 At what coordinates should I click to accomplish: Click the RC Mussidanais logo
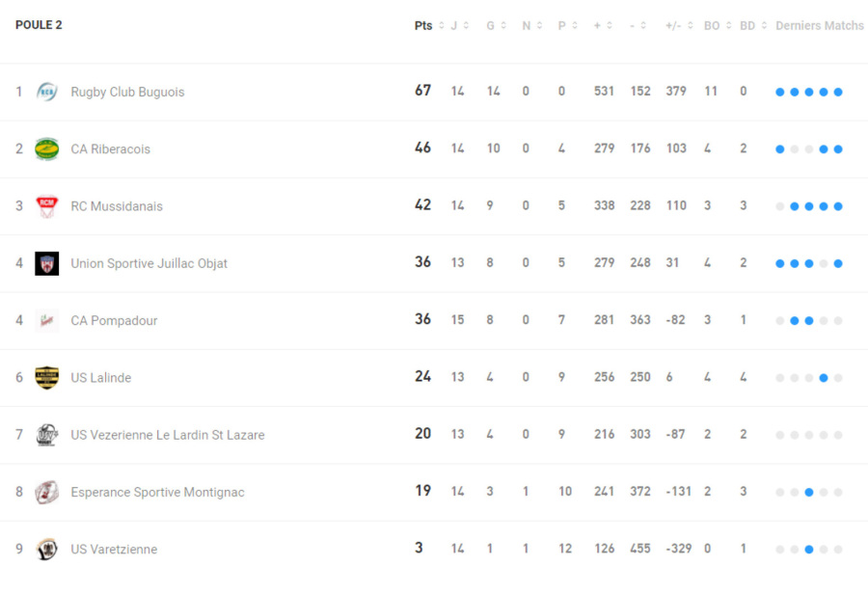point(46,206)
